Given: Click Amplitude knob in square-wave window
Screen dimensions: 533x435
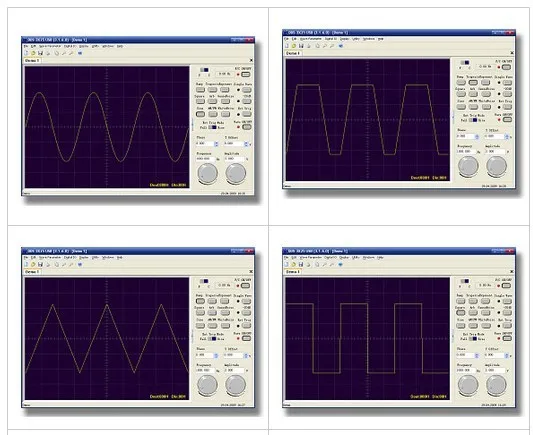Looking at the screenshot, I should pos(496,385).
